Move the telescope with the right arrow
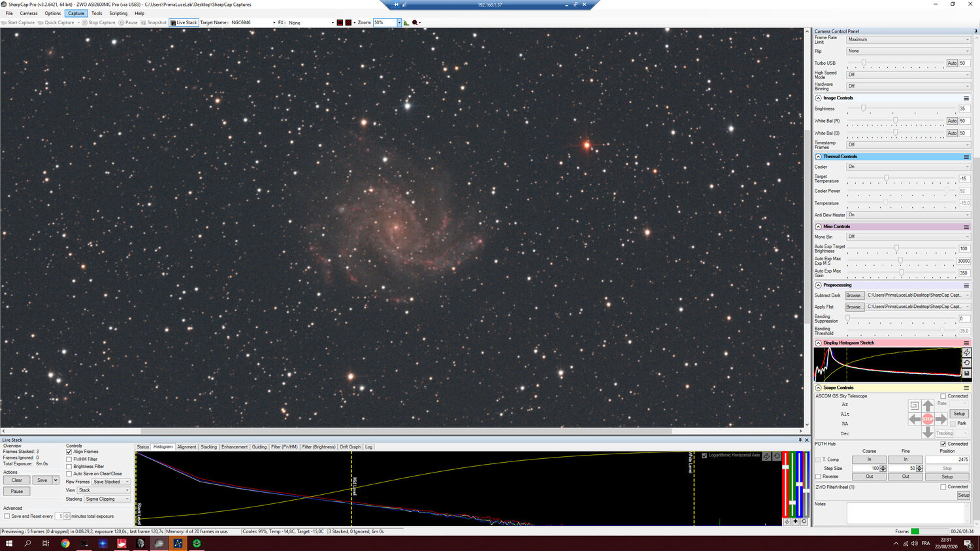The image size is (980, 551). click(x=941, y=419)
